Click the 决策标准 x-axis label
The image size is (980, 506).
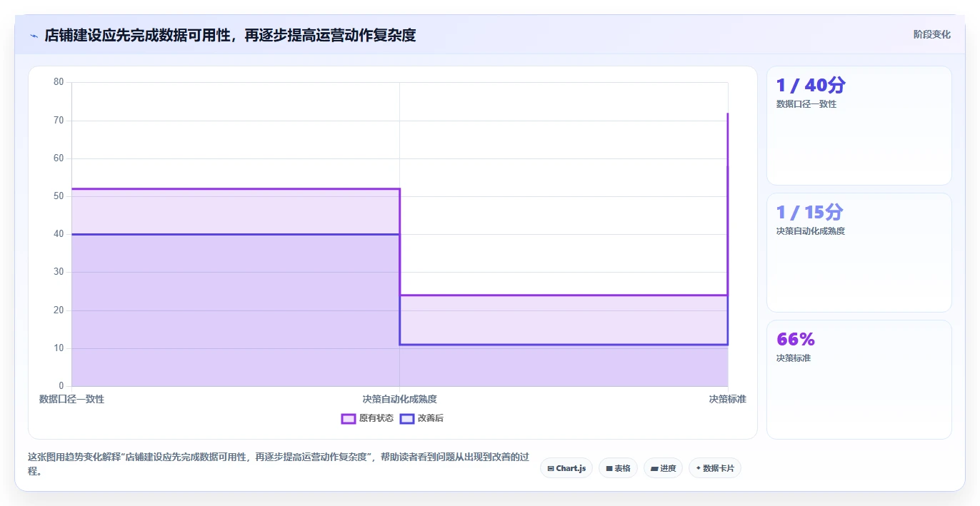[x=727, y=399]
